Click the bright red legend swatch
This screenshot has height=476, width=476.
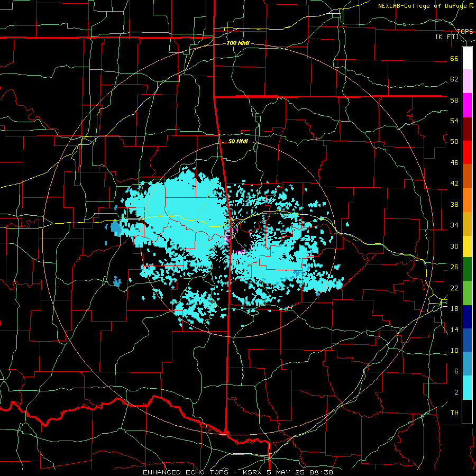tap(467, 152)
